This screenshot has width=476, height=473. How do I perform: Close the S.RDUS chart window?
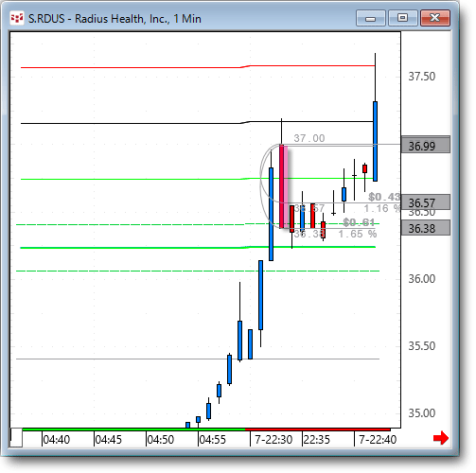[x=435, y=18]
